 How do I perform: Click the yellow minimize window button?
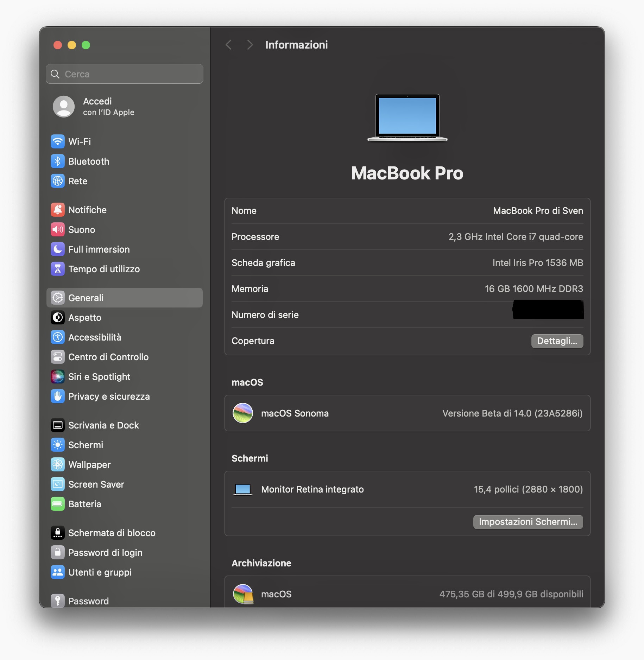pos(72,45)
